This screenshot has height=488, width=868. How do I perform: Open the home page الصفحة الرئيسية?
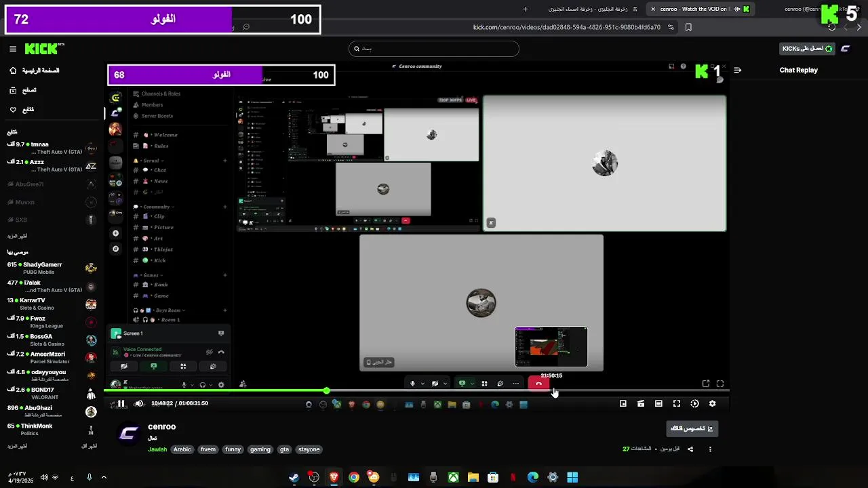click(34, 70)
